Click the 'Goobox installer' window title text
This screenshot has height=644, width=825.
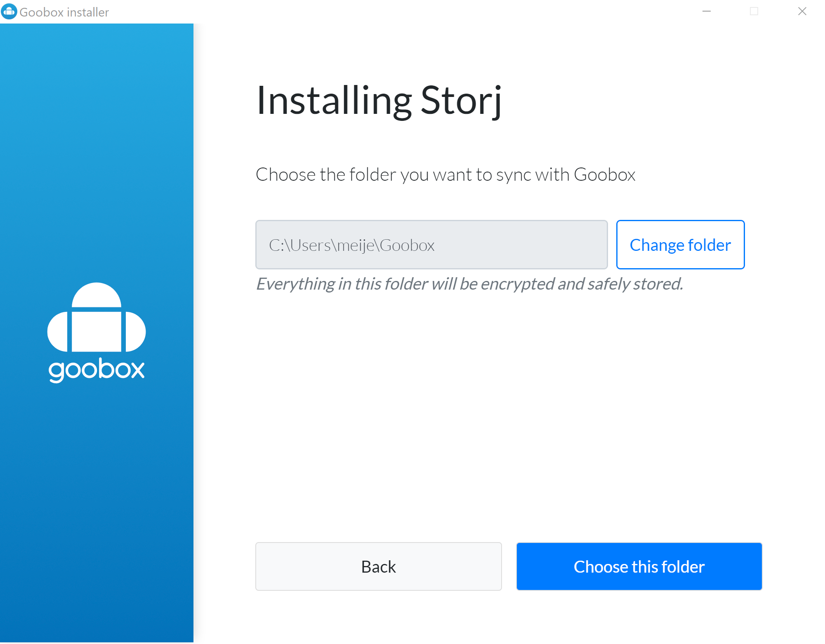coord(64,12)
